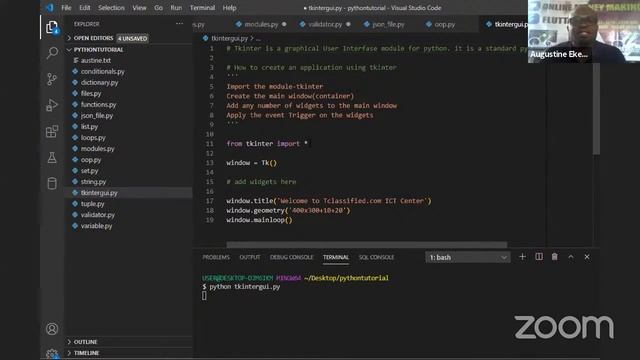Click the Explorer more actions ellipsis

point(179,24)
